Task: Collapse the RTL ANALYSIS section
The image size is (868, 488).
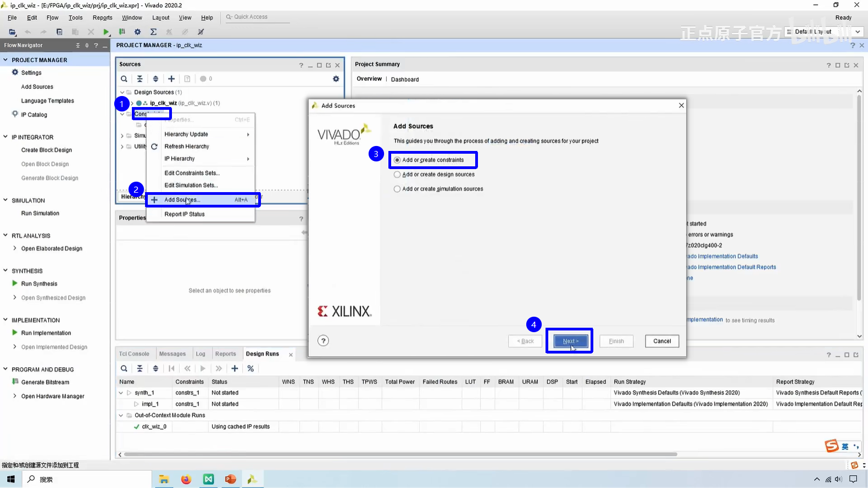Action: [x=5, y=235]
